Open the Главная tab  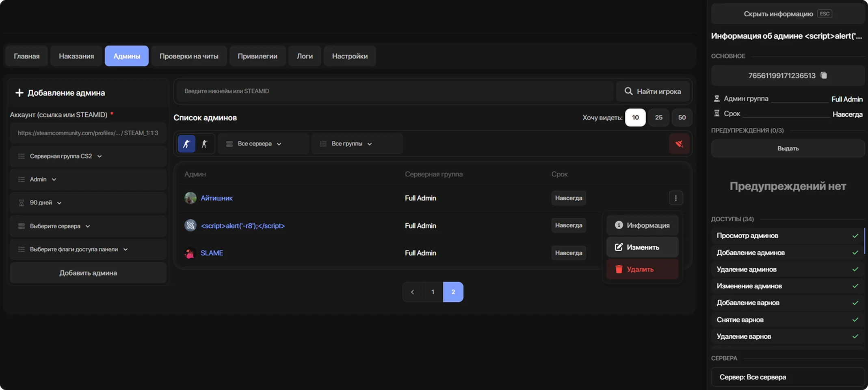[x=27, y=56]
